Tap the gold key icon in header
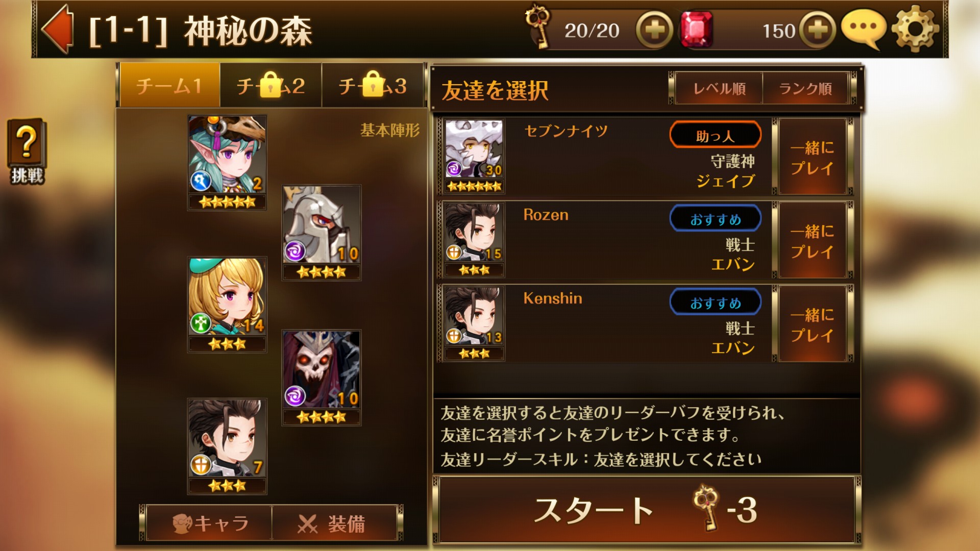Viewport: 980px width, 551px height. pos(539,27)
